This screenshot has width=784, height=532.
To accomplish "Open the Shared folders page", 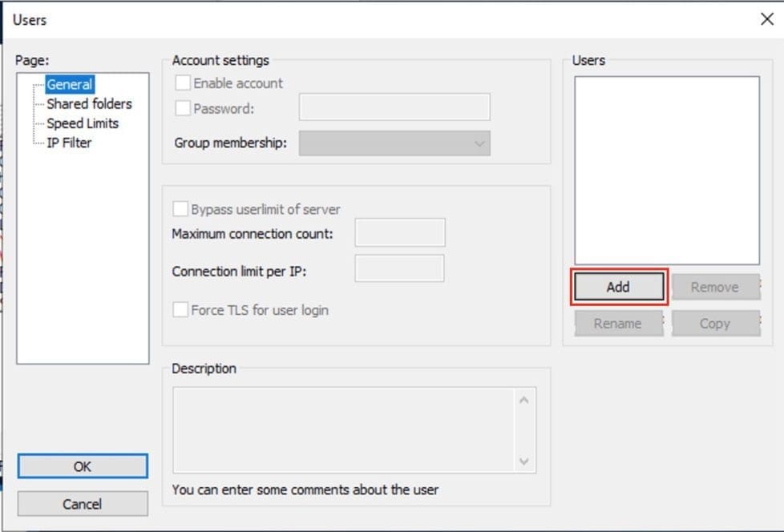I will (89, 103).
